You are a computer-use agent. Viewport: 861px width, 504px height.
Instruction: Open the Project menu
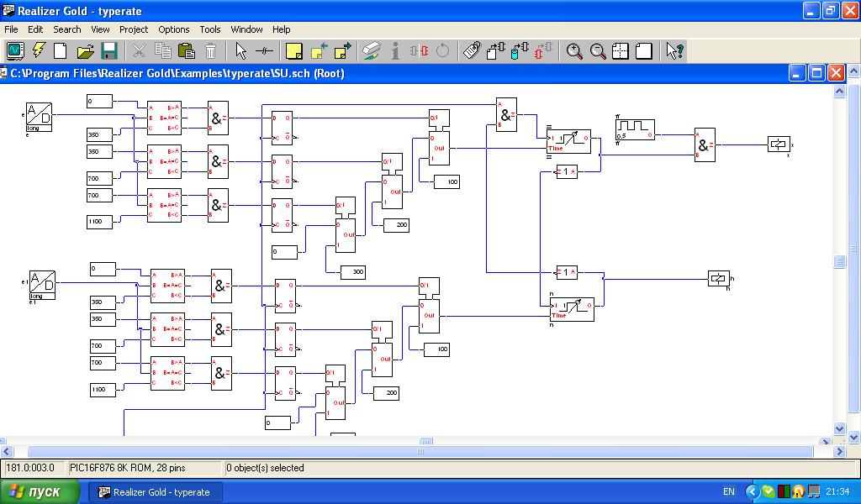click(x=134, y=29)
